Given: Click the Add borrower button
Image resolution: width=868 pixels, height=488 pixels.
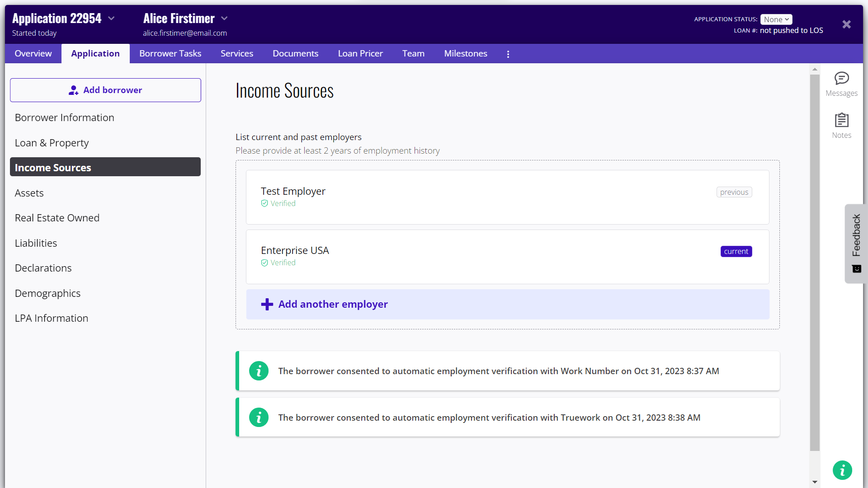Looking at the screenshot, I should click(105, 90).
